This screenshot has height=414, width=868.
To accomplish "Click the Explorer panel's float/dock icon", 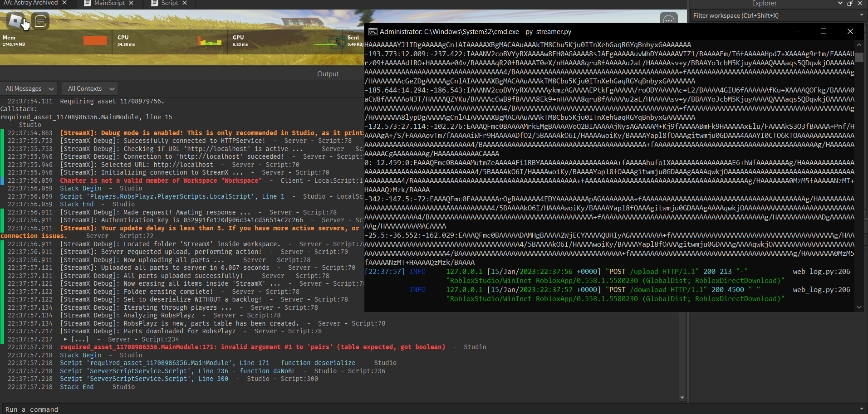I will [849, 4].
